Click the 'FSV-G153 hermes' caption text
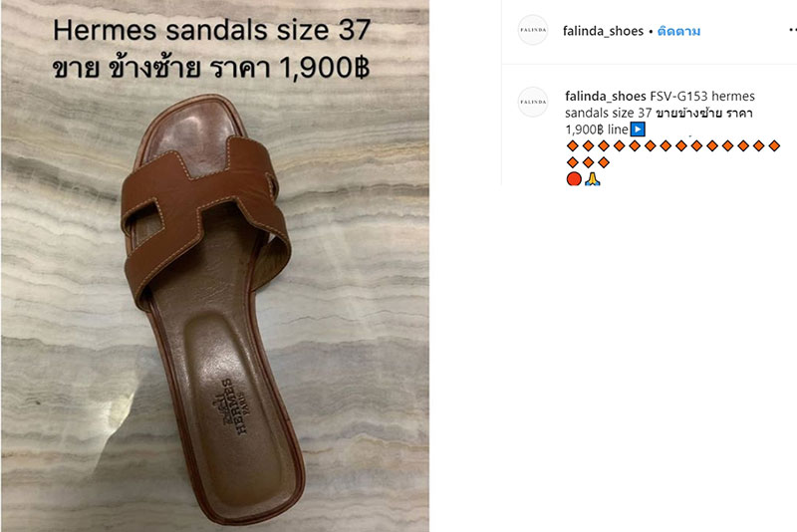 (x=702, y=96)
